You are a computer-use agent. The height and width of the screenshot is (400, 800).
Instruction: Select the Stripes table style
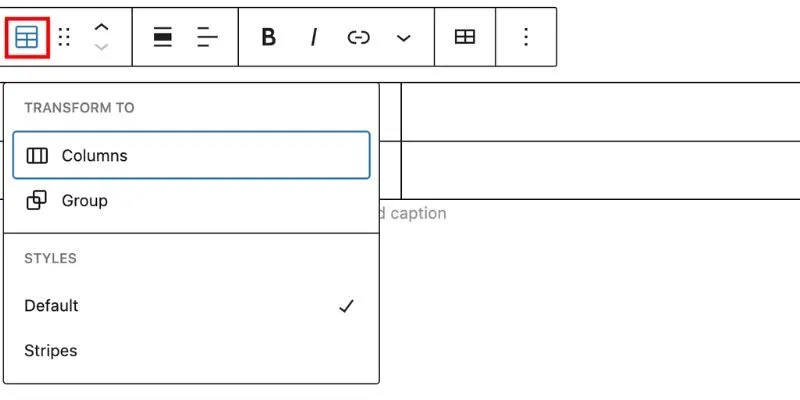pos(191,351)
